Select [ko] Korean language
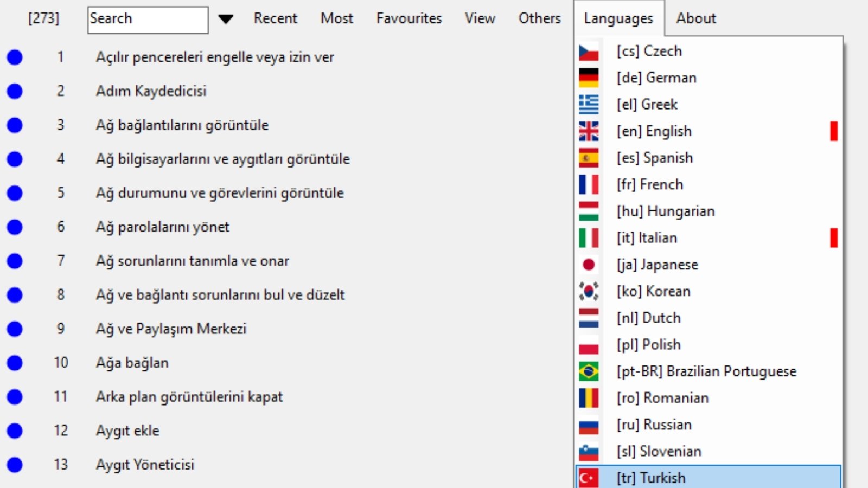The height and width of the screenshot is (488, 868). pos(708,291)
